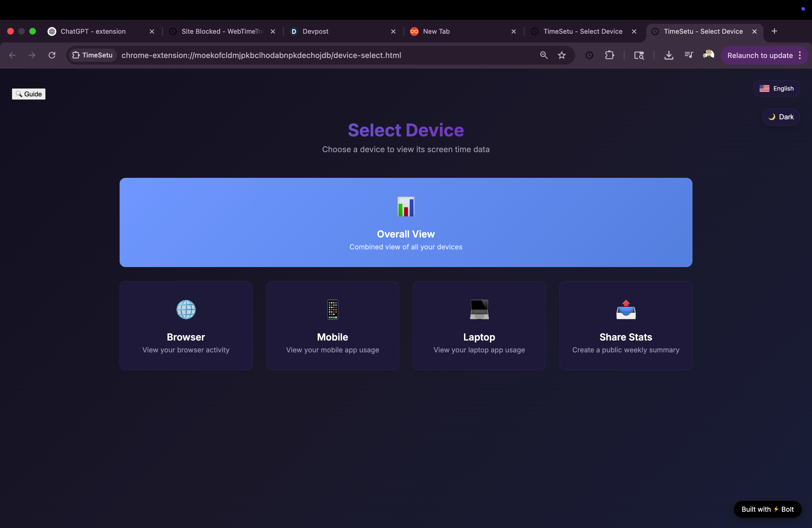The width and height of the screenshot is (812, 528).
Task: Click the Built with Bolt badge
Action: (x=767, y=509)
